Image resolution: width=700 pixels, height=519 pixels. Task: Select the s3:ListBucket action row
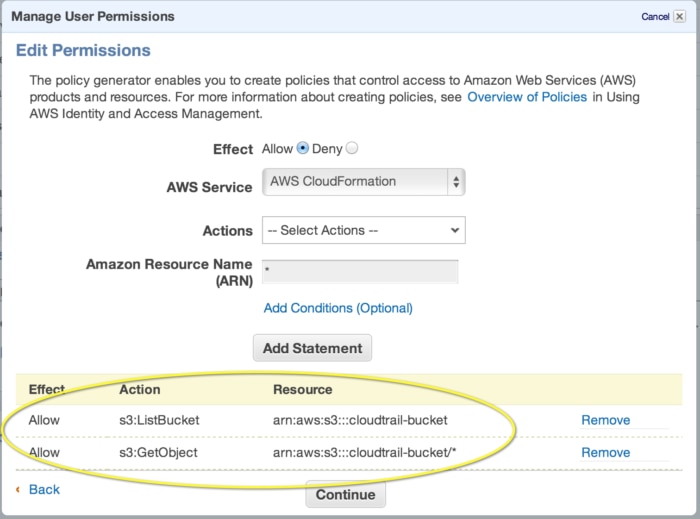(x=159, y=420)
